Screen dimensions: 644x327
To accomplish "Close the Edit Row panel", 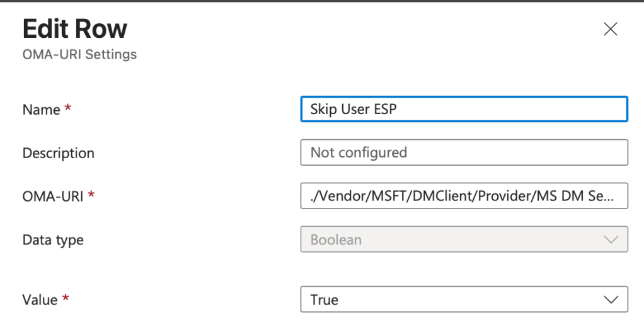I will 610,30.
